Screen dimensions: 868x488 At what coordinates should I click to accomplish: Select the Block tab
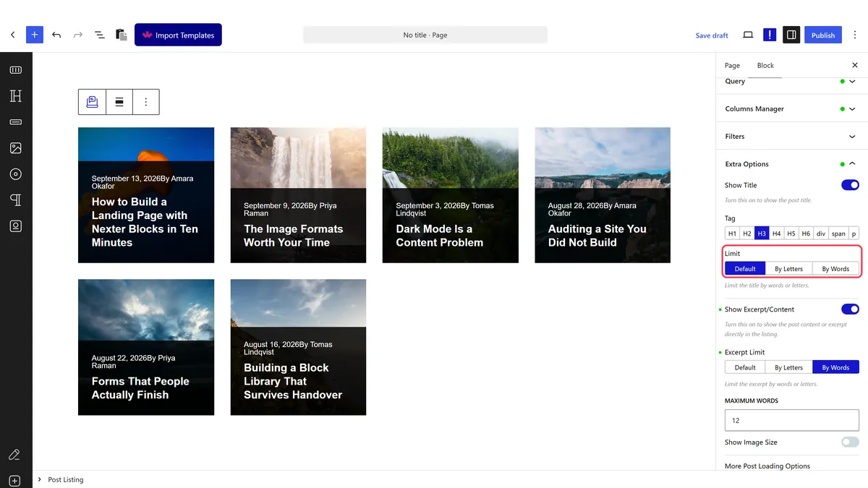[765, 65]
